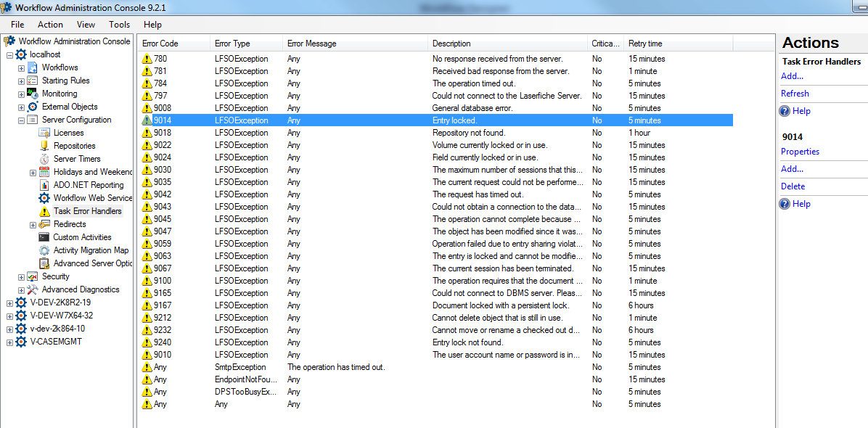Click the Advanced Diagnostics tools icon
Viewport: 868px width, 428px height.
(33, 289)
